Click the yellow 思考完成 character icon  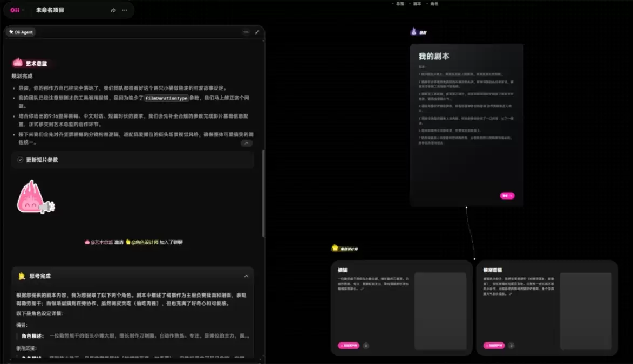coord(22,276)
